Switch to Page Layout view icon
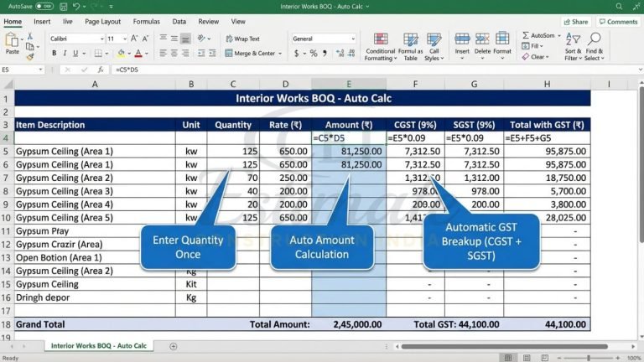Viewport: 644px width, 362px height. pos(527,358)
